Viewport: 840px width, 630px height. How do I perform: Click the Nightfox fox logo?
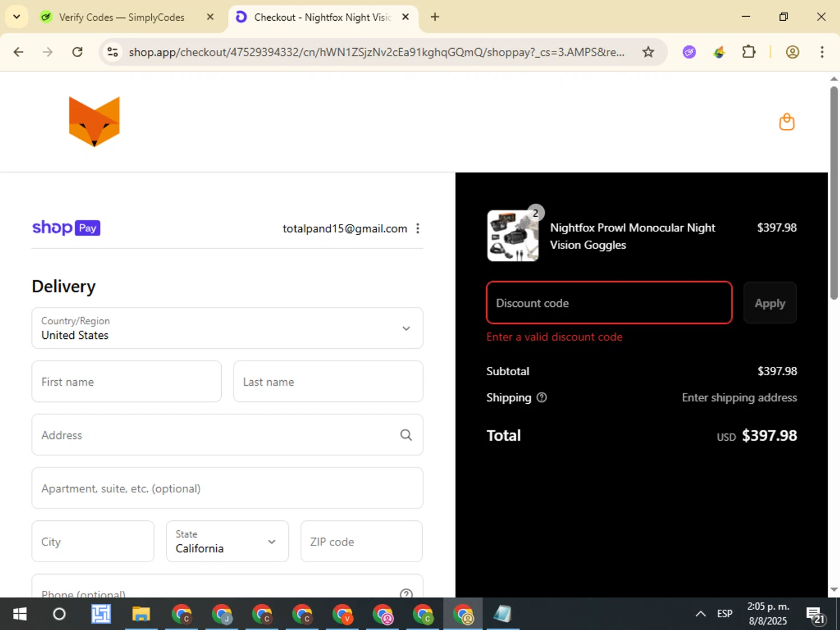(x=94, y=122)
